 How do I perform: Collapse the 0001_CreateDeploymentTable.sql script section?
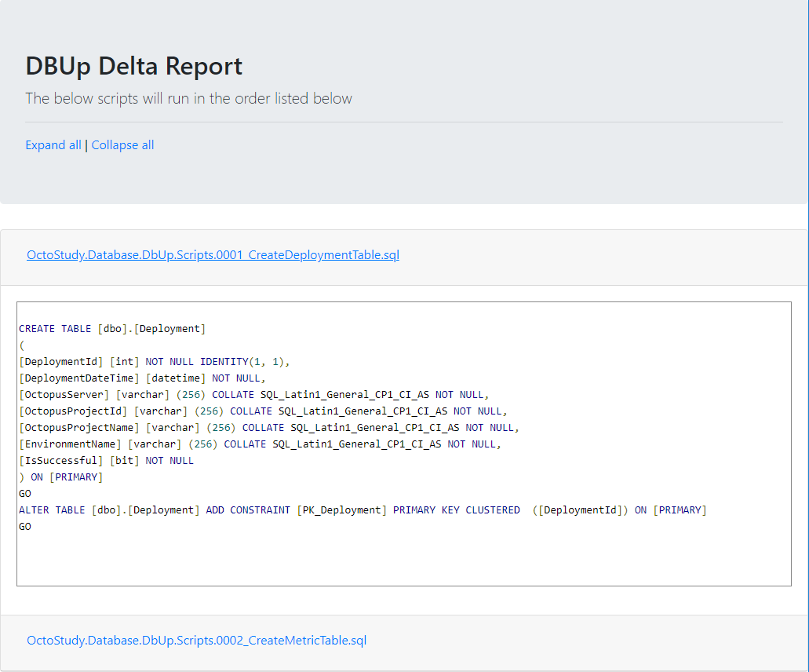click(213, 255)
